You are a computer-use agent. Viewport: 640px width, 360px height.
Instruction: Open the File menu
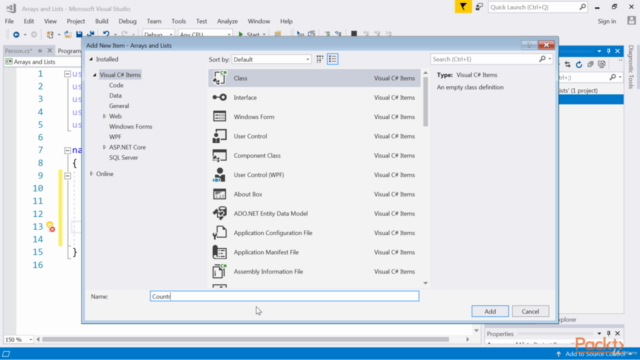pos(9,21)
